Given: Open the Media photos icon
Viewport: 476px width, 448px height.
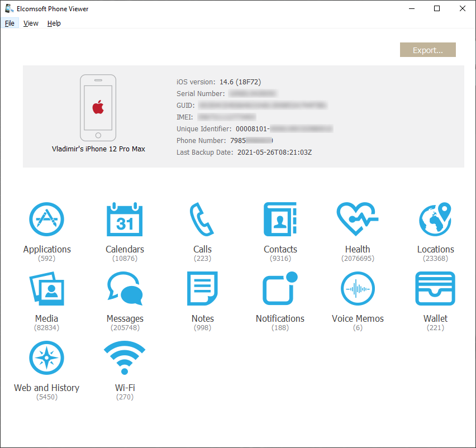Looking at the screenshot, I should tap(46, 288).
